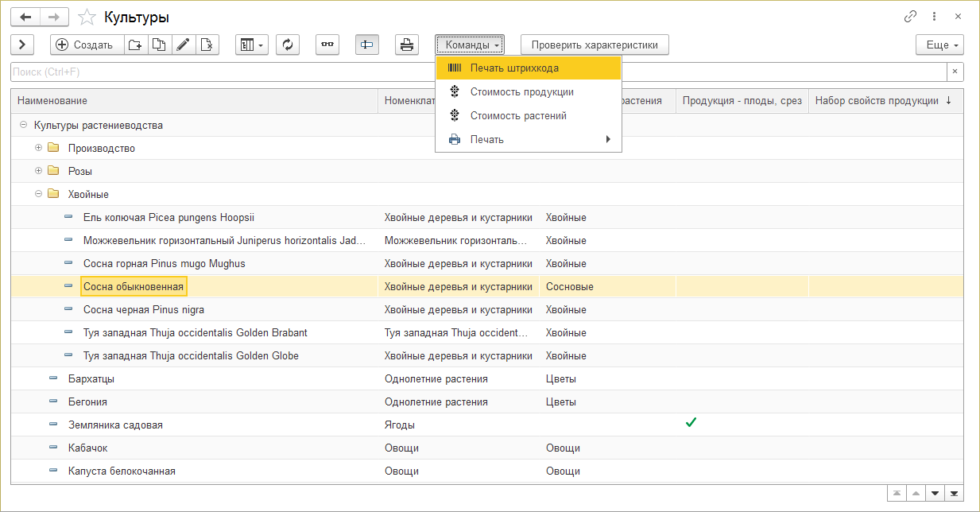Click the pencil edit icon
The image size is (980, 512).
click(x=183, y=45)
